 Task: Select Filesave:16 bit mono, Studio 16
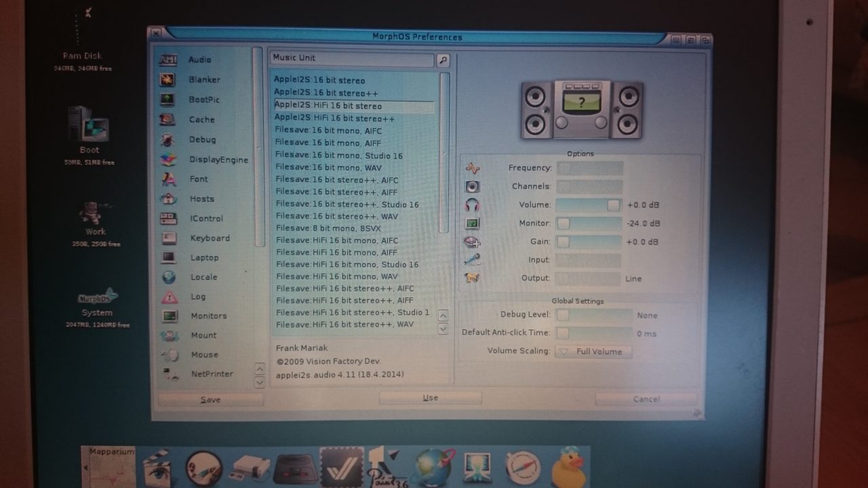pyautogui.click(x=339, y=156)
